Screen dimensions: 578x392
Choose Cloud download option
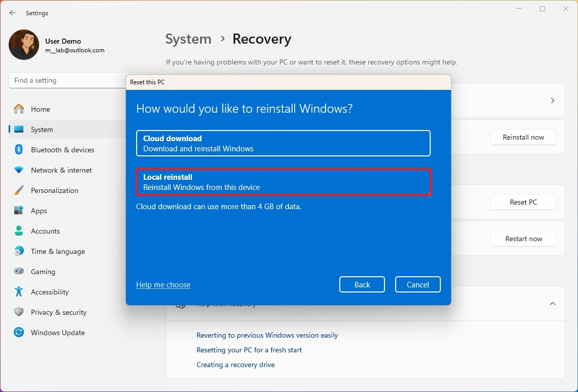[x=283, y=143]
